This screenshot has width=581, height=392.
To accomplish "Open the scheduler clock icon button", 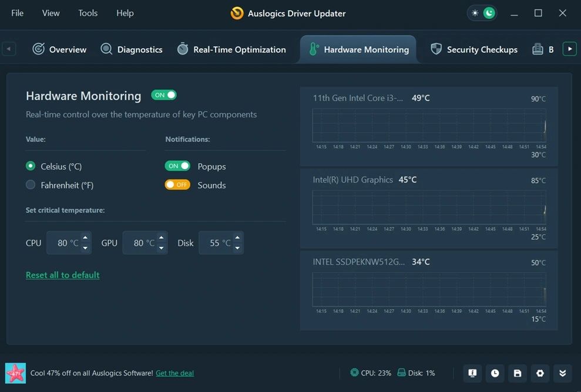I will (x=495, y=373).
